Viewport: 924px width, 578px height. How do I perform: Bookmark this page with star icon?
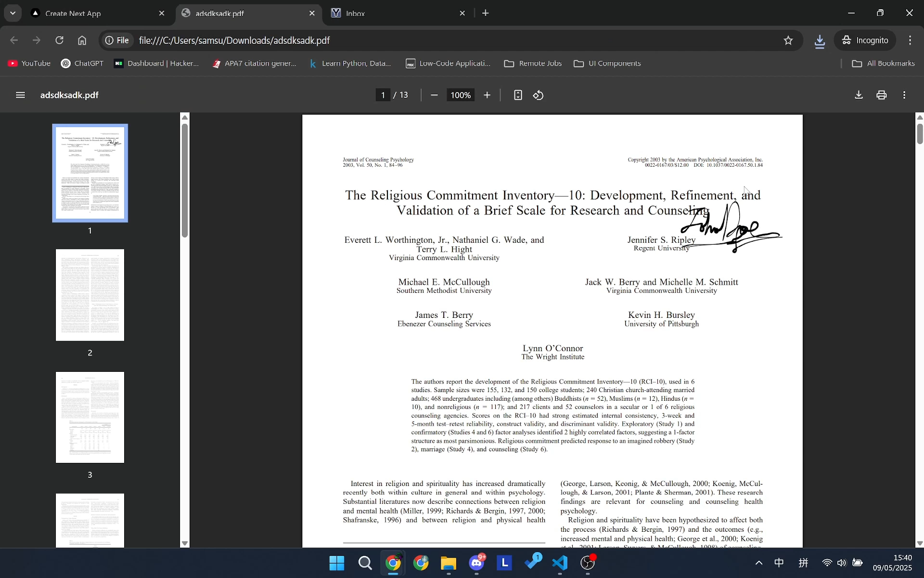(x=788, y=40)
